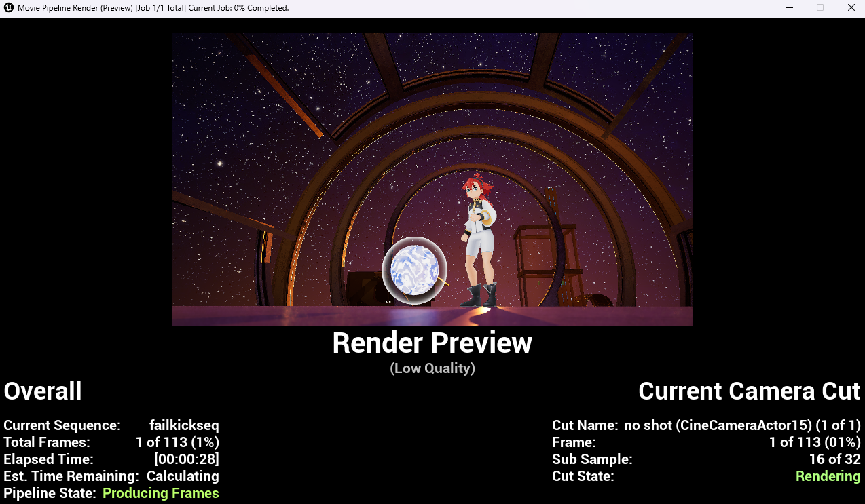Click the 'Cut Name:' label
This screenshot has height=504, width=865.
pyautogui.click(x=585, y=425)
